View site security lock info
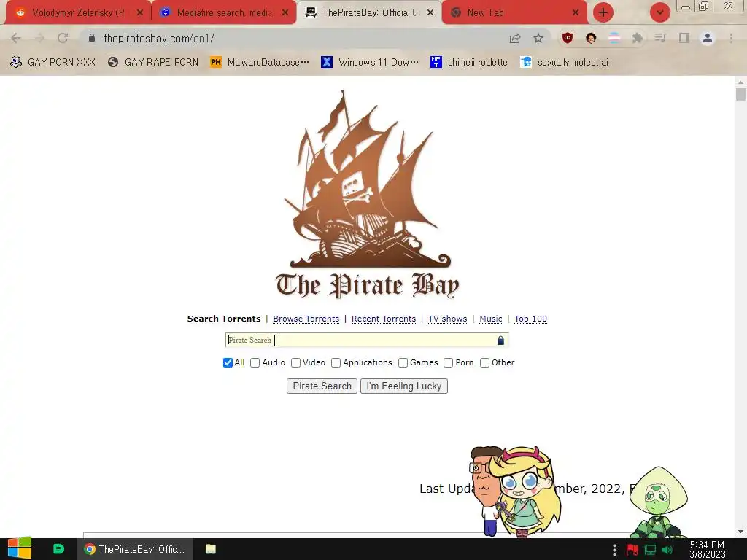This screenshot has width=747, height=560. tap(92, 38)
